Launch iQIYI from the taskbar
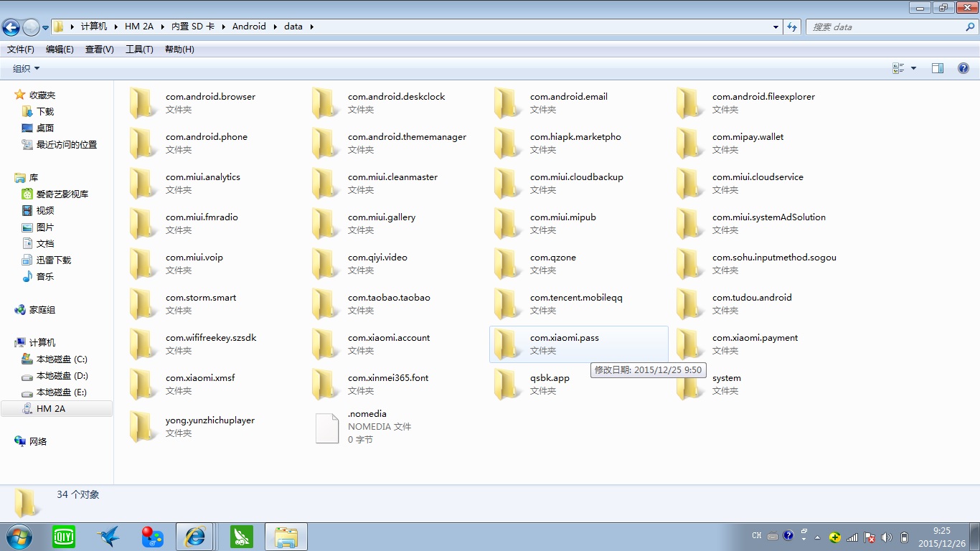The image size is (980, 551). 64,537
